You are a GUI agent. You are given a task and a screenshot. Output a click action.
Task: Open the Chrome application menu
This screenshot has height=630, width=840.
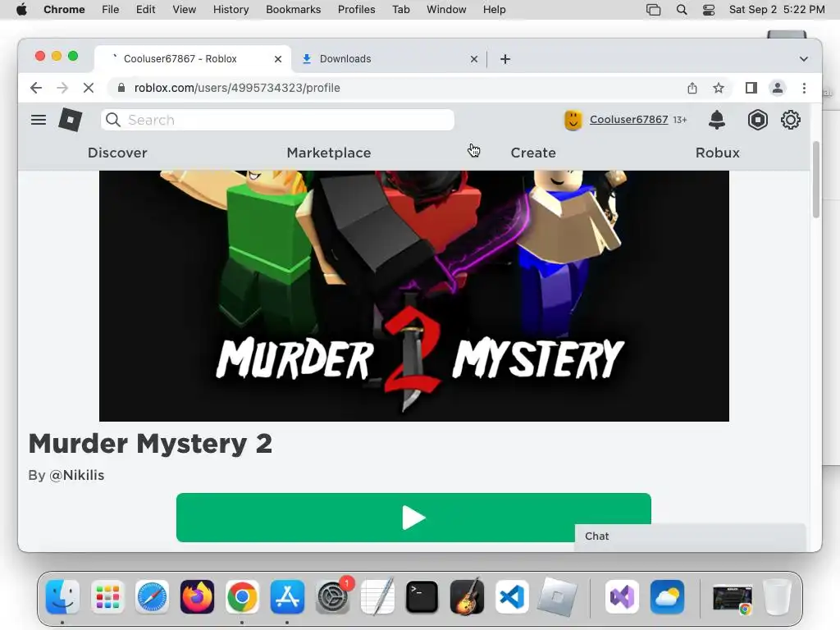64,10
